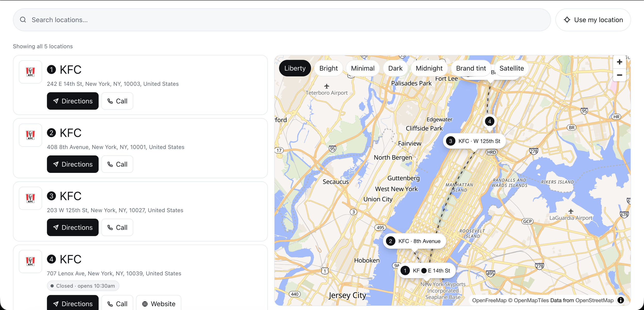Screen dimensions: 644x310
Task: Switch to the Satellite map view
Action: [512, 68]
